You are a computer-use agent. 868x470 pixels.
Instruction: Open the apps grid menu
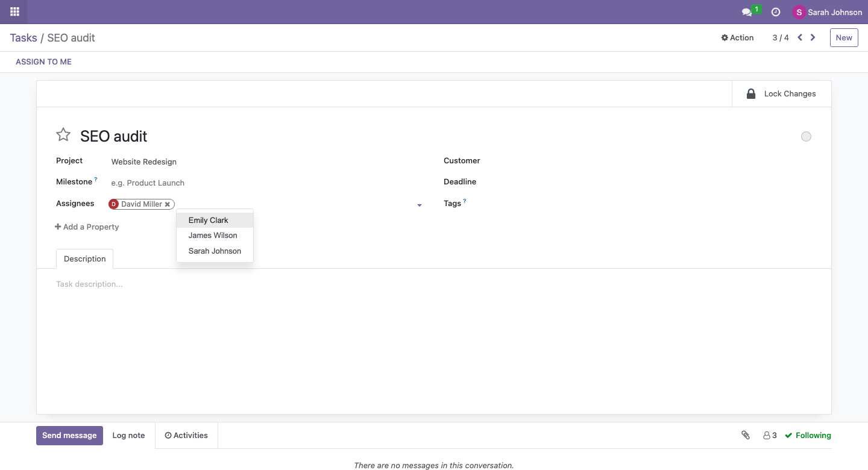point(14,11)
